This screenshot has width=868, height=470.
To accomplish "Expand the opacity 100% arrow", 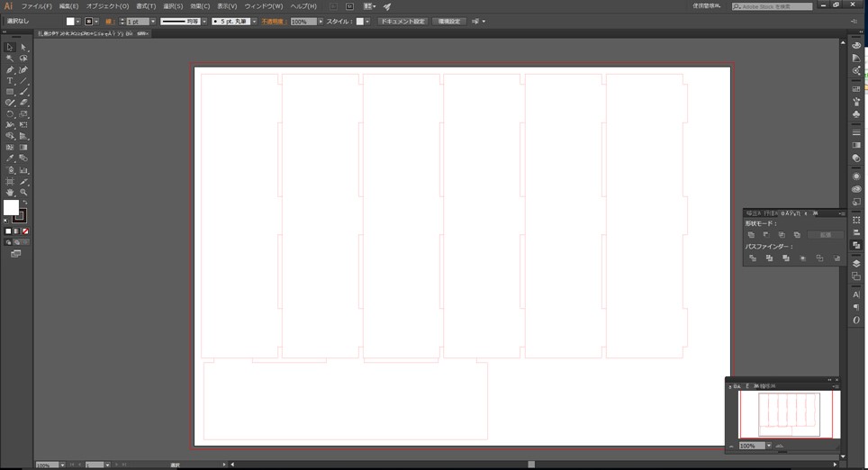I will tap(321, 22).
